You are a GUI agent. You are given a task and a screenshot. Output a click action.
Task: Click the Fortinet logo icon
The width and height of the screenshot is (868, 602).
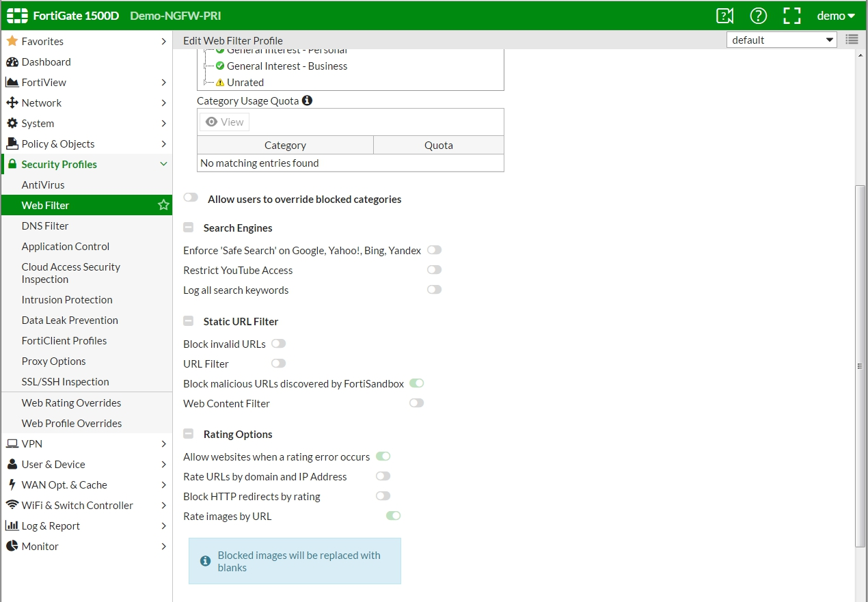tap(17, 16)
